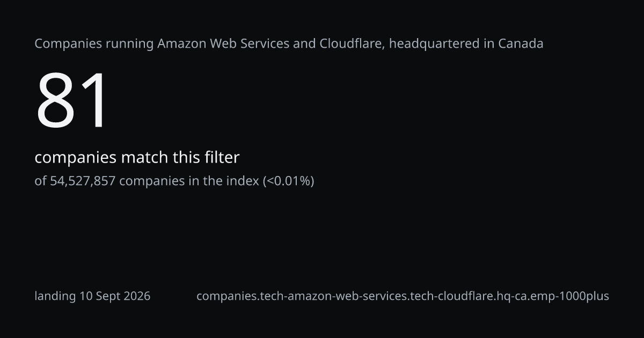Click the text companies match this filter

(x=137, y=158)
